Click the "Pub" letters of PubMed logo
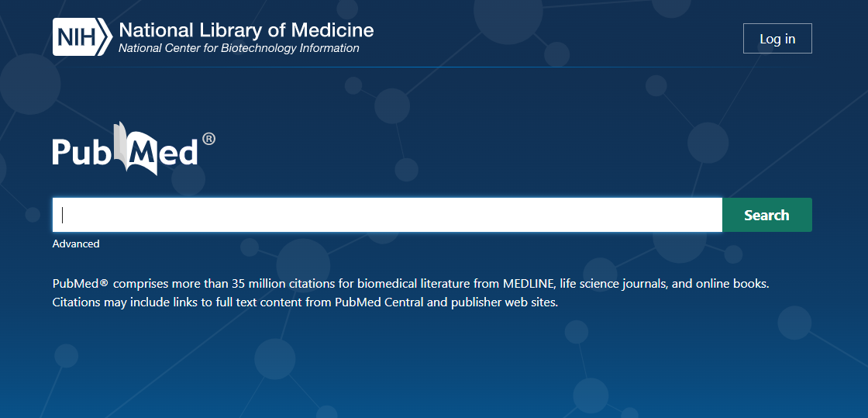Screen dimensions: 868x418 click(x=83, y=151)
